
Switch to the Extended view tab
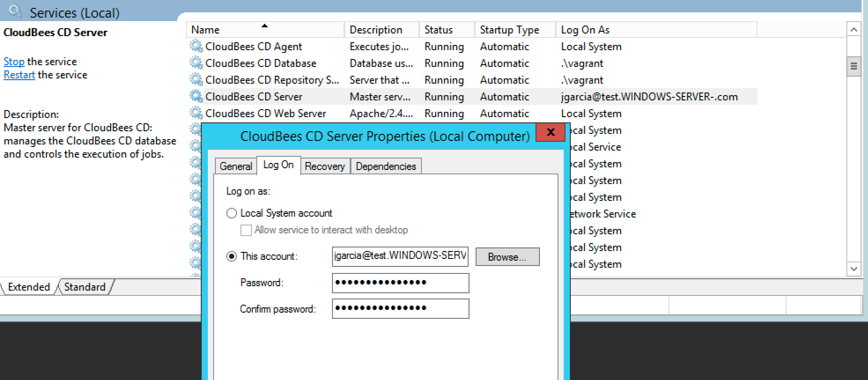[x=29, y=287]
